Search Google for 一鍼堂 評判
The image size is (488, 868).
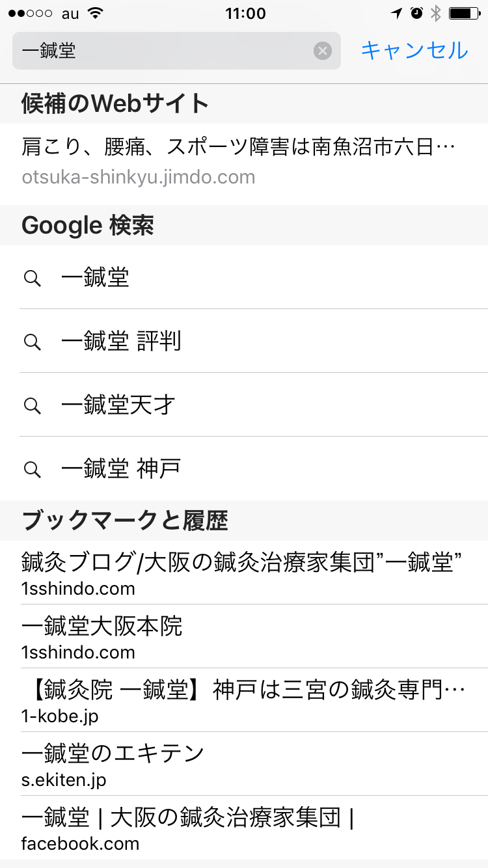(121, 342)
